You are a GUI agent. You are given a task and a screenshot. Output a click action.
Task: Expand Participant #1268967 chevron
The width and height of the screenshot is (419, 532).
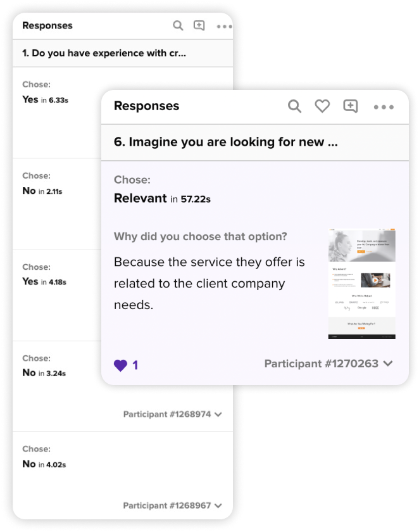pyautogui.click(x=218, y=505)
